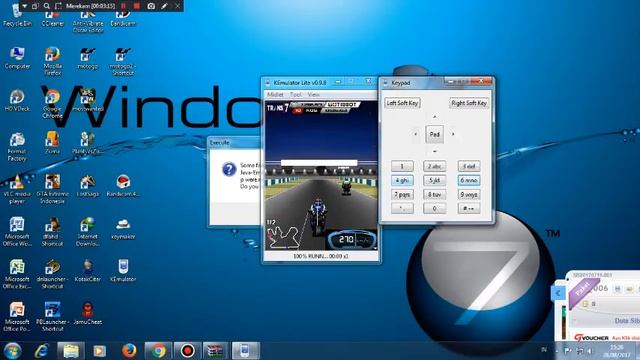Viewport: 640px width, 360px height.
Task: Open Format Factory desktop icon
Action: (x=17, y=147)
